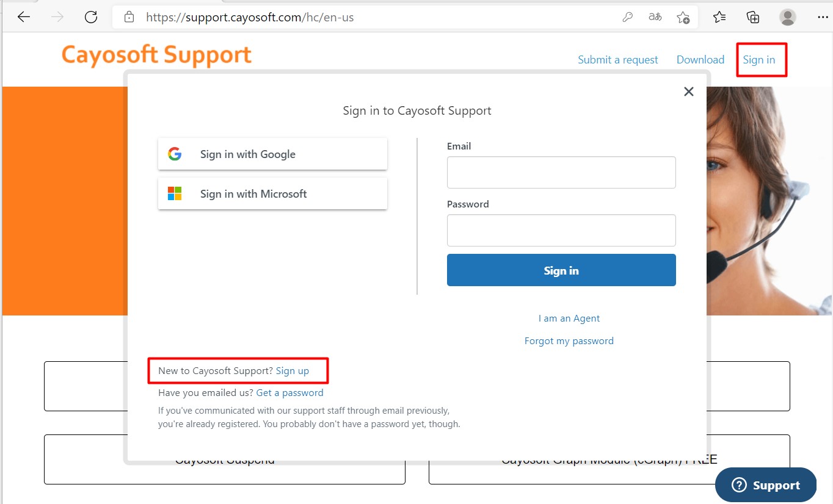Open the Support help widget
The image size is (833, 504).
pos(766,485)
